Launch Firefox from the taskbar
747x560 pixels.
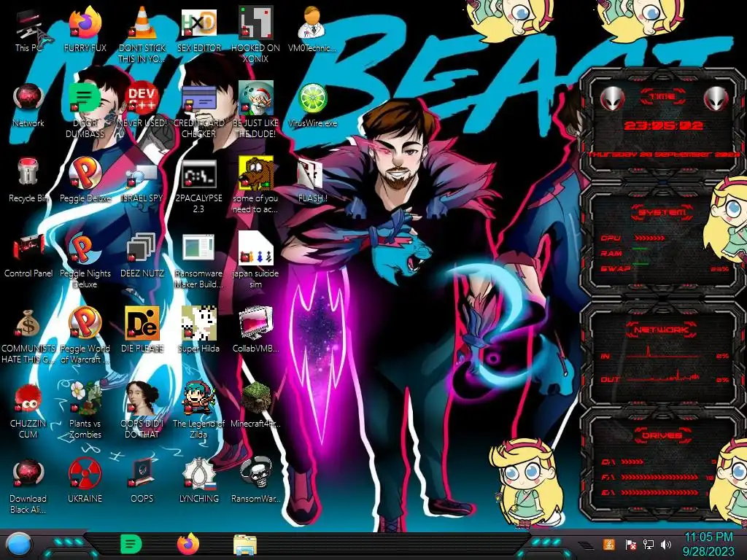[x=188, y=544]
